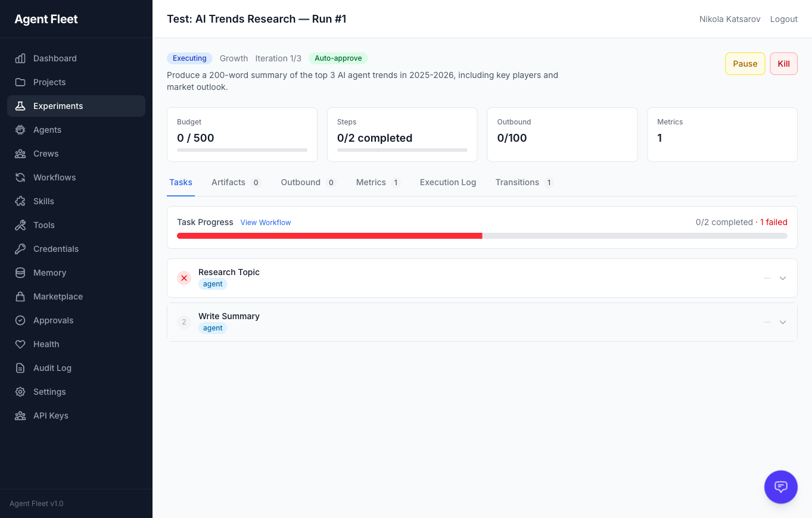This screenshot has height=518, width=812.
Task: Click the Dashboard bar chart icon
Action: pyautogui.click(x=20, y=58)
